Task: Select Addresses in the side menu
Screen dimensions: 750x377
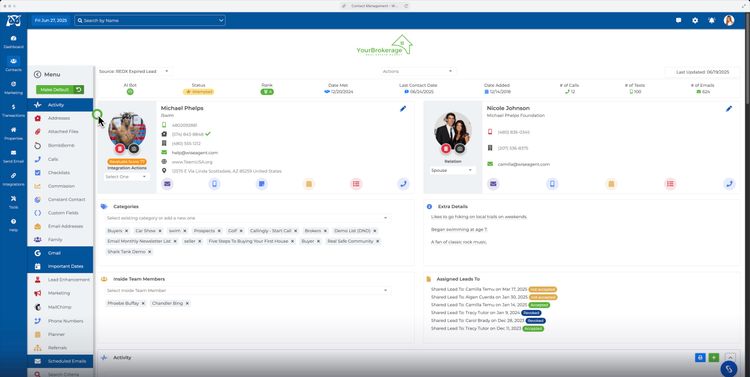Action: tap(60, 118)
